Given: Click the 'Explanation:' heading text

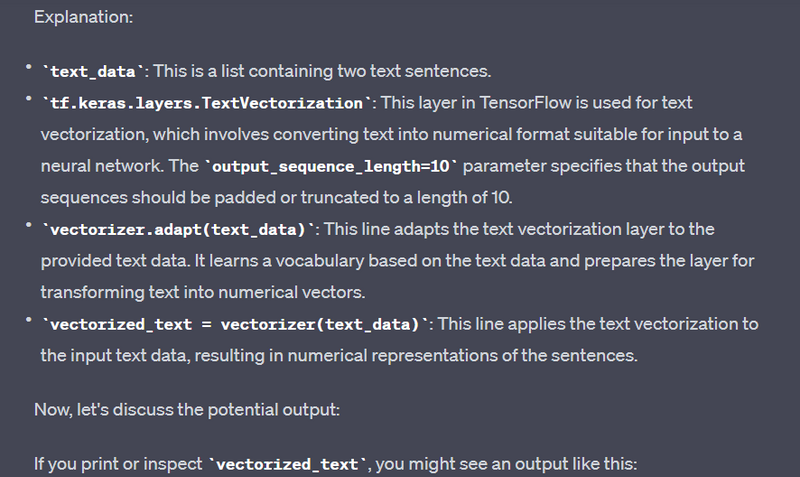Looking at the screenshot, I should click(x=74, y=18).
